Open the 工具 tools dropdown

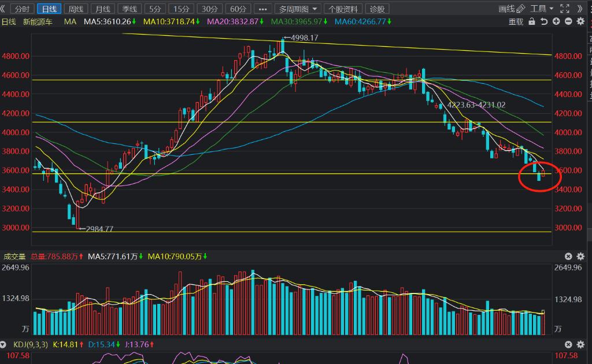(542, 9)
